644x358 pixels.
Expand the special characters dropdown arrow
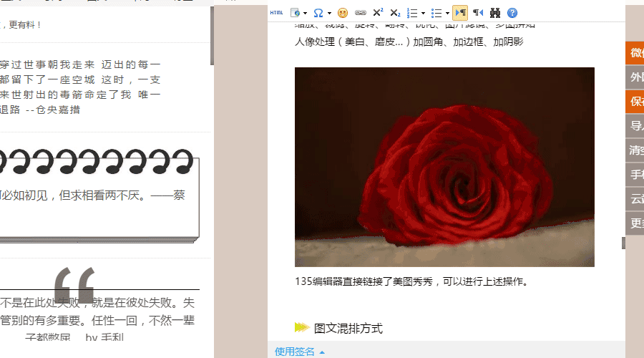pyautogui.click(x=329, y=13)
